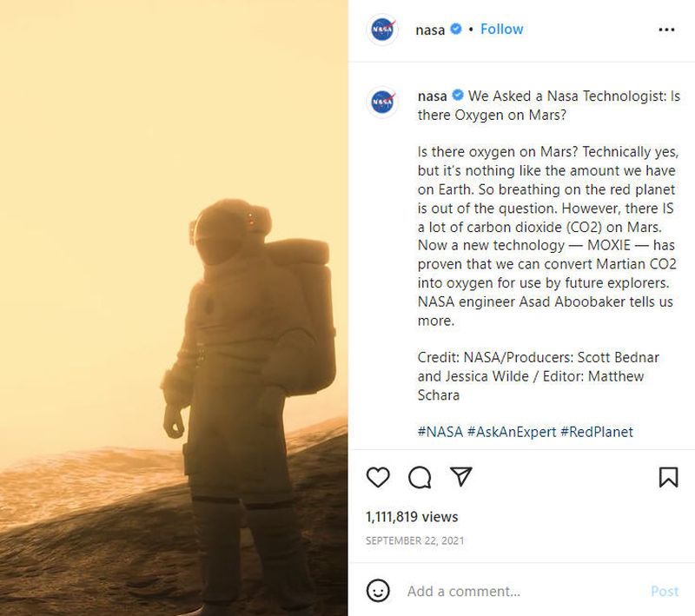Like the post with the heart icon
695x616 pixels.
(378, 477)
